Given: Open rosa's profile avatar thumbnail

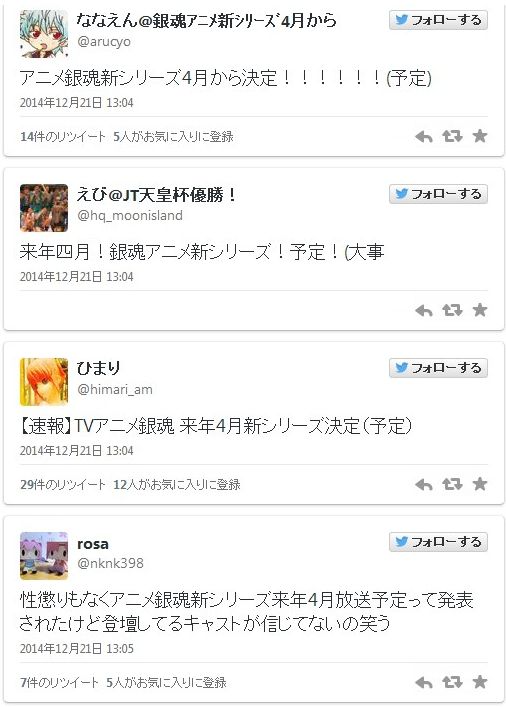Looking at the screenshot, I should click(44, 556).
